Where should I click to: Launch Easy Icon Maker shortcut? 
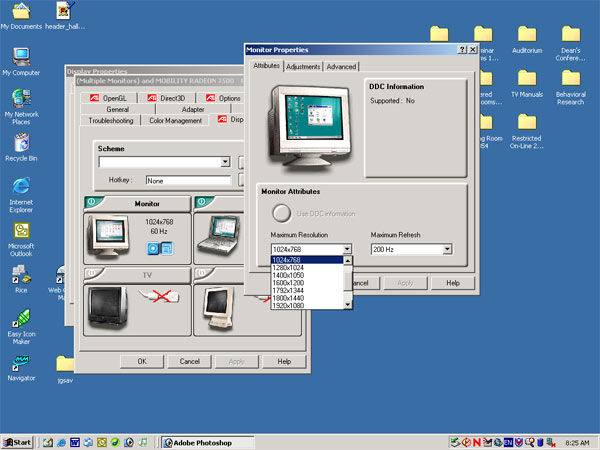(21, 326)
